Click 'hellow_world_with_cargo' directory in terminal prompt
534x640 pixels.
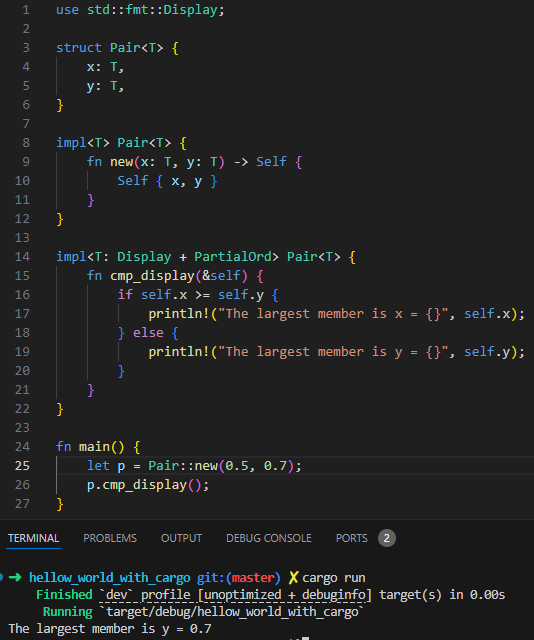point(109,578)
